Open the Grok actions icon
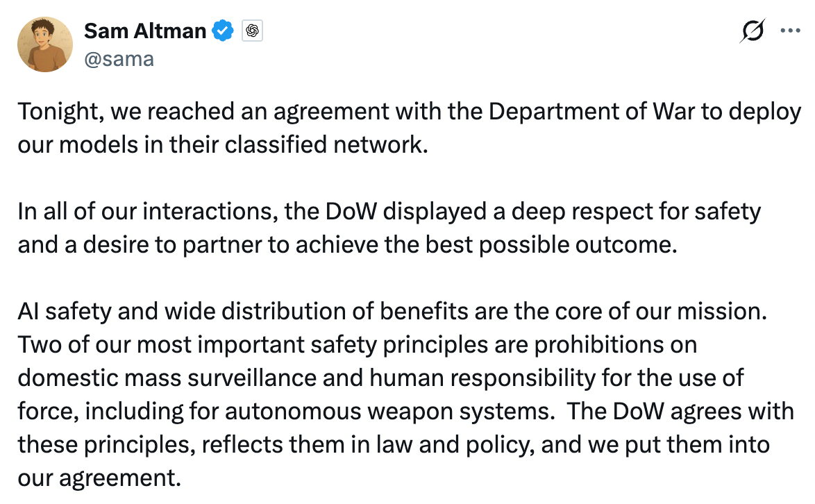The height and width of the screenshot is (504, 815). (x=752, y=31)
